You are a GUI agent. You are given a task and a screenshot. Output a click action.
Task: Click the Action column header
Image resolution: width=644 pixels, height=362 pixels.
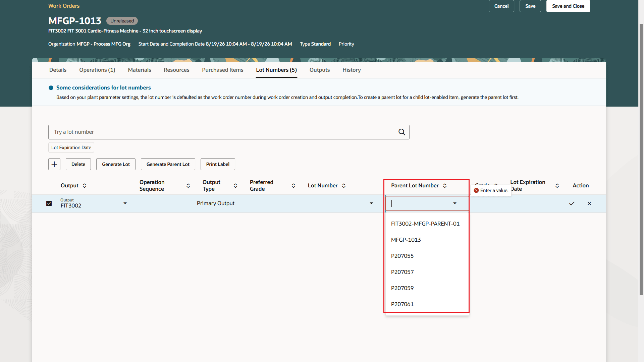[x=581, y=186]
